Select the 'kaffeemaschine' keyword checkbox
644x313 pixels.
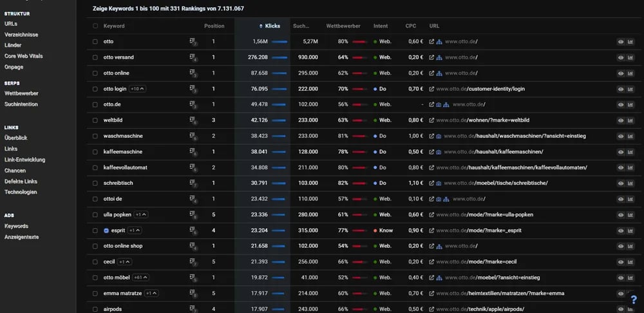click(95, 152)
